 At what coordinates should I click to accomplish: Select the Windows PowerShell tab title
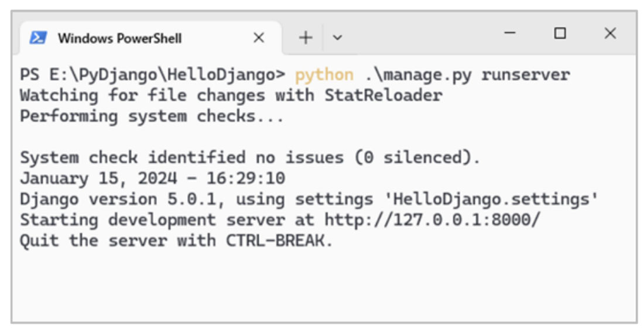[119, 39]
